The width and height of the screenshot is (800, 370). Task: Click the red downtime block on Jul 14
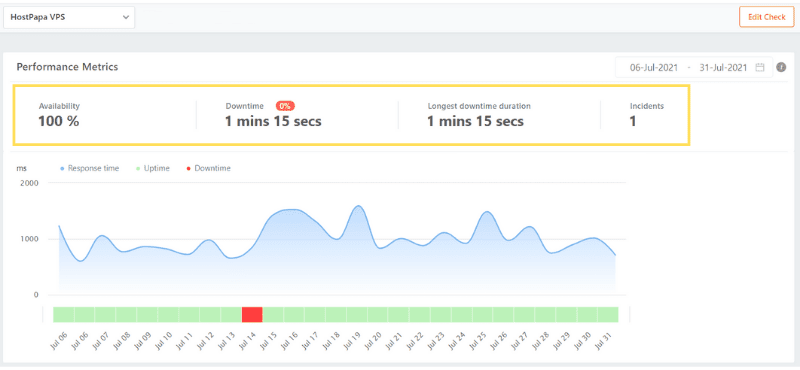click(252, 314)
